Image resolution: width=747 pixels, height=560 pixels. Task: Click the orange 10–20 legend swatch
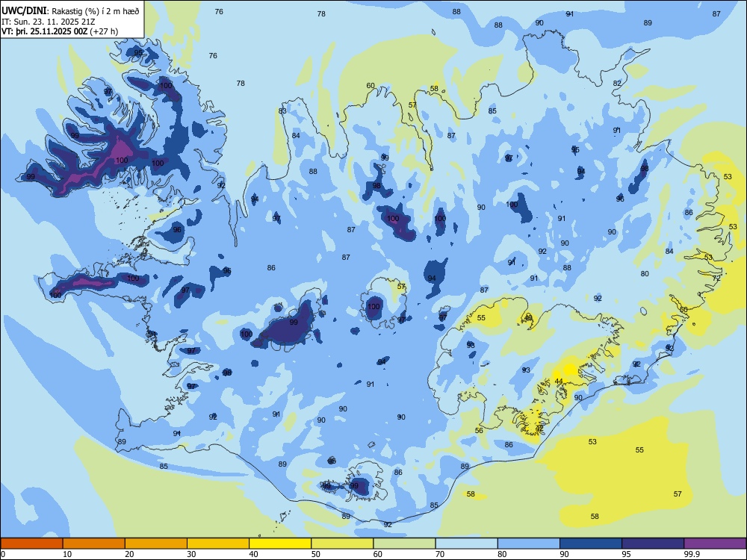point(94,544)
